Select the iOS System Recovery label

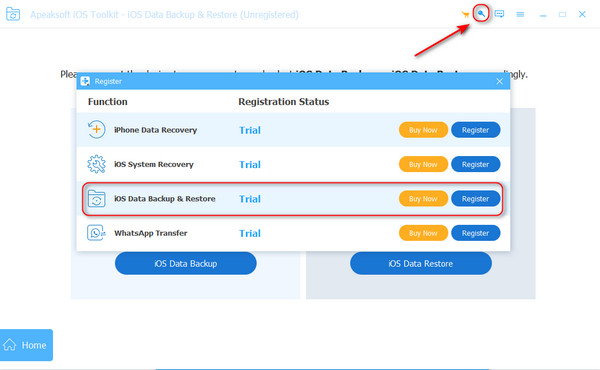(154, 164)
